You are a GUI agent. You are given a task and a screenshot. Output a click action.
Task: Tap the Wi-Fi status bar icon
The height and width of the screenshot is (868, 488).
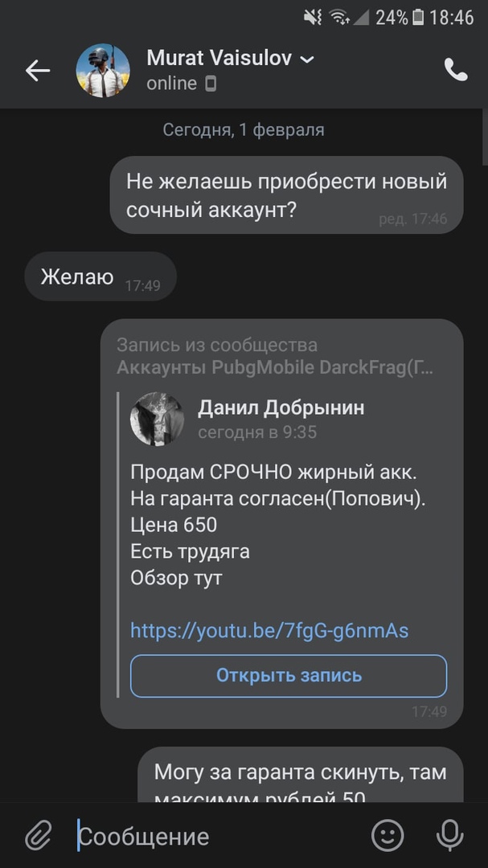click(x=339, y=17)
